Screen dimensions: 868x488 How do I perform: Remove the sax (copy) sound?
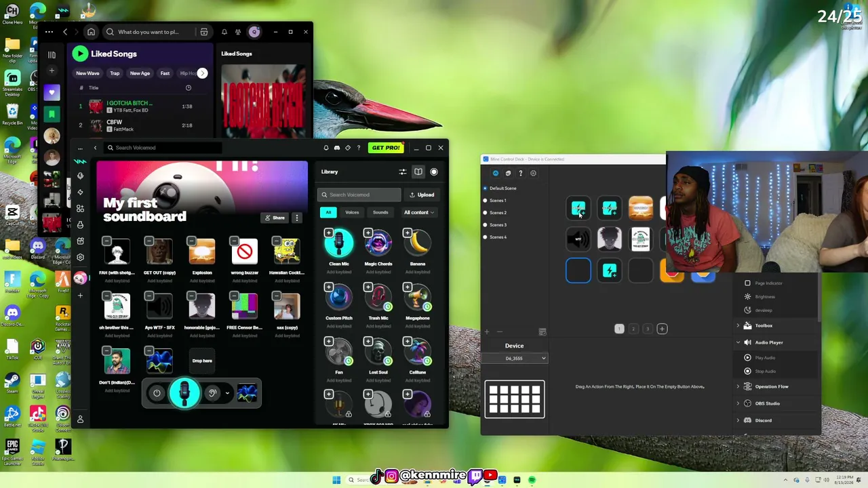[277, 296]
